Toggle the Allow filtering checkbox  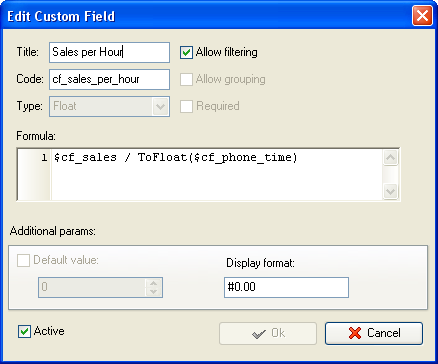[x=186, y=53]
